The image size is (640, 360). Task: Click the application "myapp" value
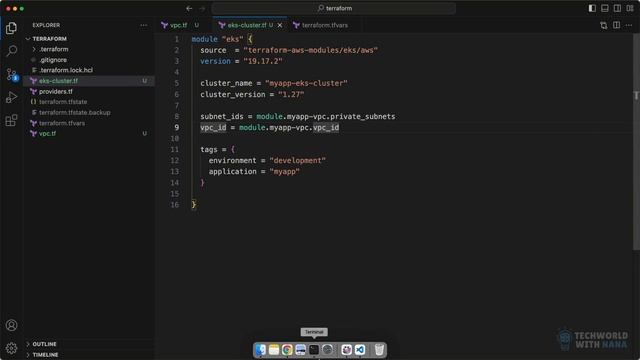[284, 171]
